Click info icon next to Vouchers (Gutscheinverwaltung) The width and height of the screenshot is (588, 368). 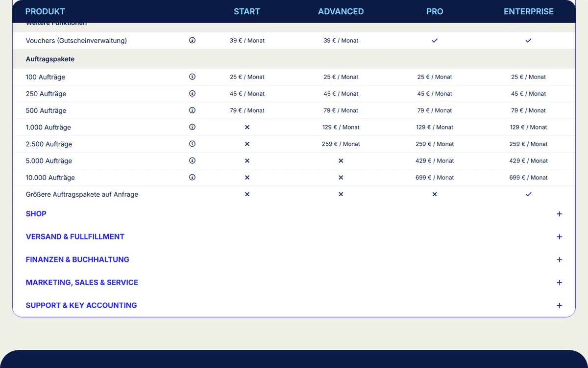point(192,40)
